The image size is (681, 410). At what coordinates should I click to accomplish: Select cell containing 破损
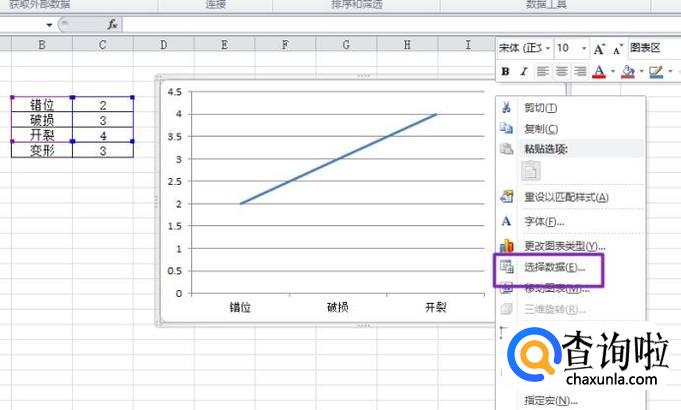42,120
